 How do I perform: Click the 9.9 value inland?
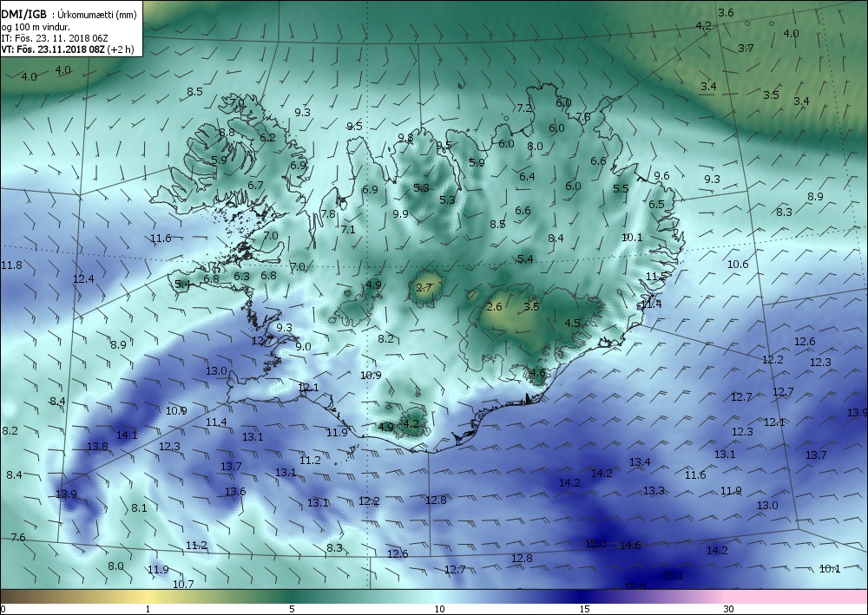coord(400,213)
